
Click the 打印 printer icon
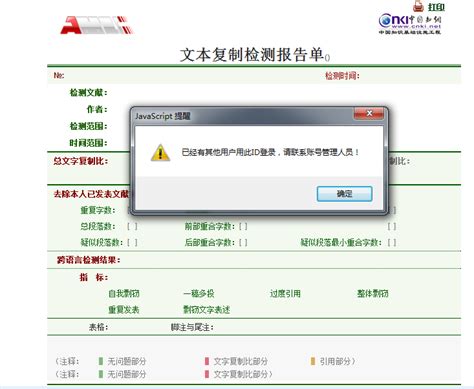418,6
